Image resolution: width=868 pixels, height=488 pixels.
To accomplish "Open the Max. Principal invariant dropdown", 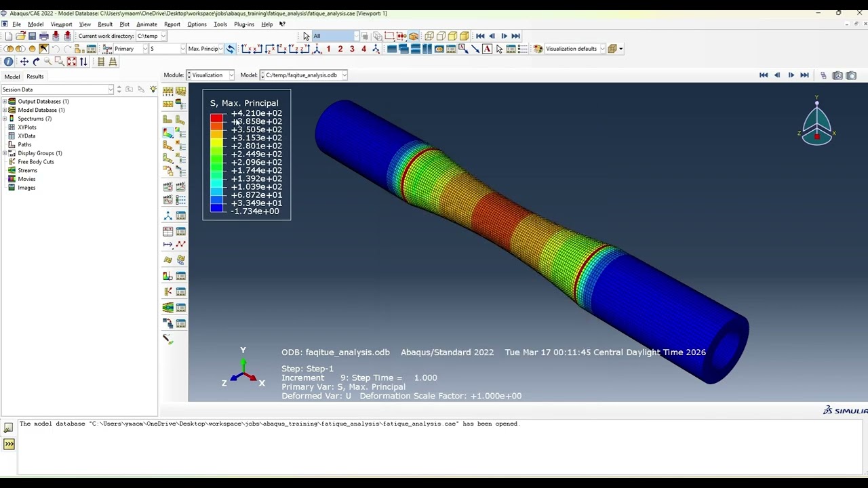I will (x=205, y=49).
